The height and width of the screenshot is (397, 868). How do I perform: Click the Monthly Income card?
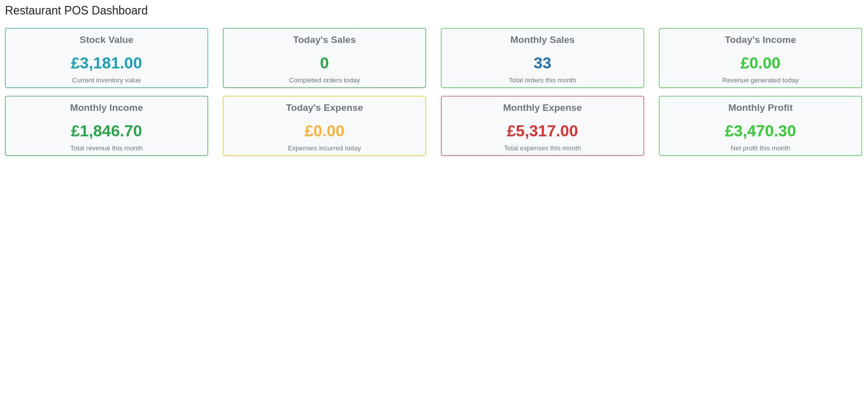pos(106,125)
